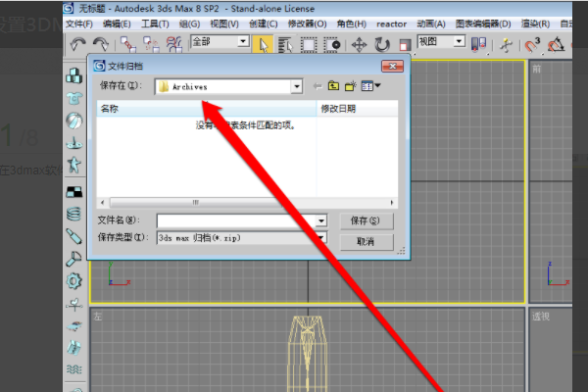
Task: Click the file list horizontal scrollbar thumb
Action: pos(196,203)
